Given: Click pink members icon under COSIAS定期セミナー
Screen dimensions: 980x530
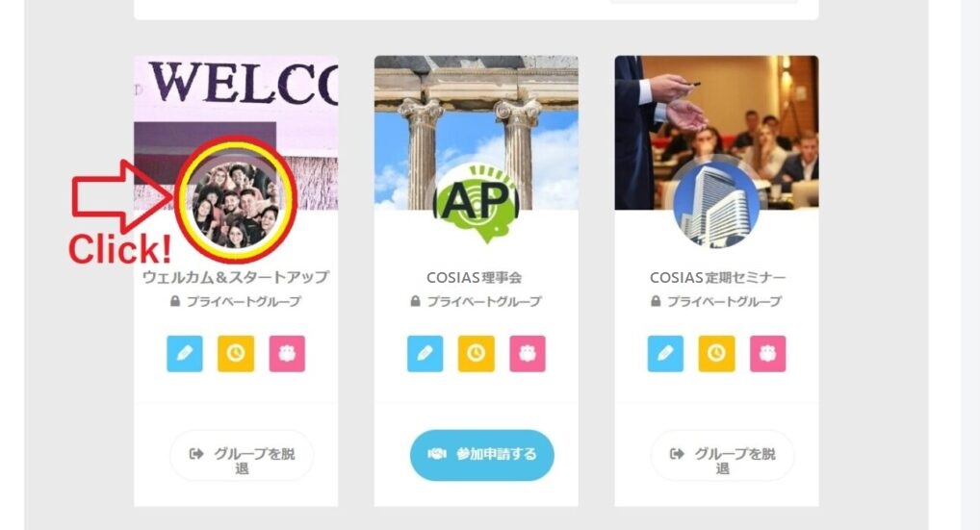Looking at the screenshot, I should (x=768, y=354).
